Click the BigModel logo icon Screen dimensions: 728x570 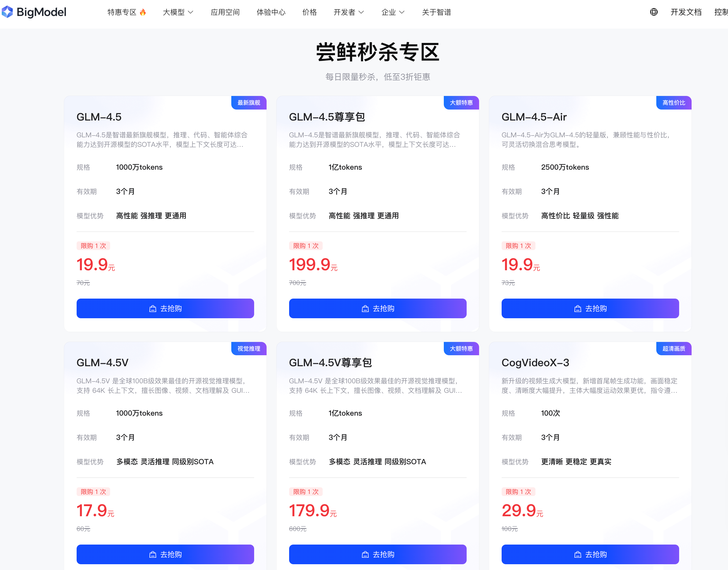pyautogui.click(x=7, y=12)
